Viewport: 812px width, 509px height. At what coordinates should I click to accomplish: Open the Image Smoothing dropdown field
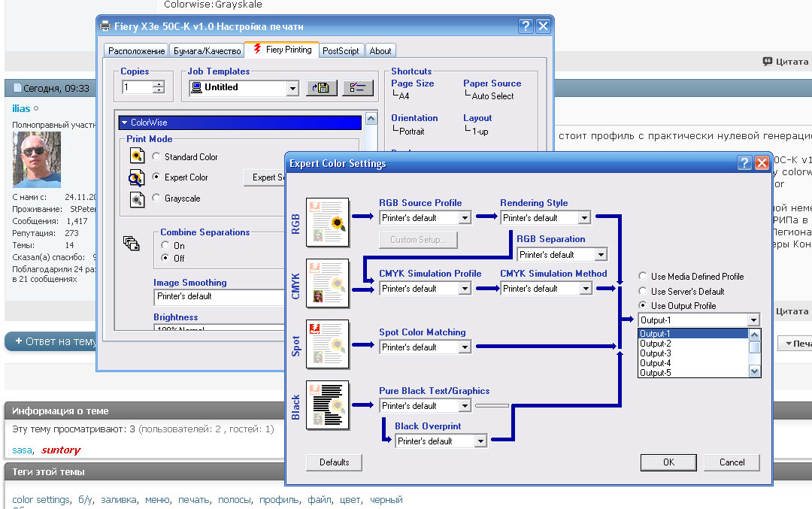click(220, 297)
